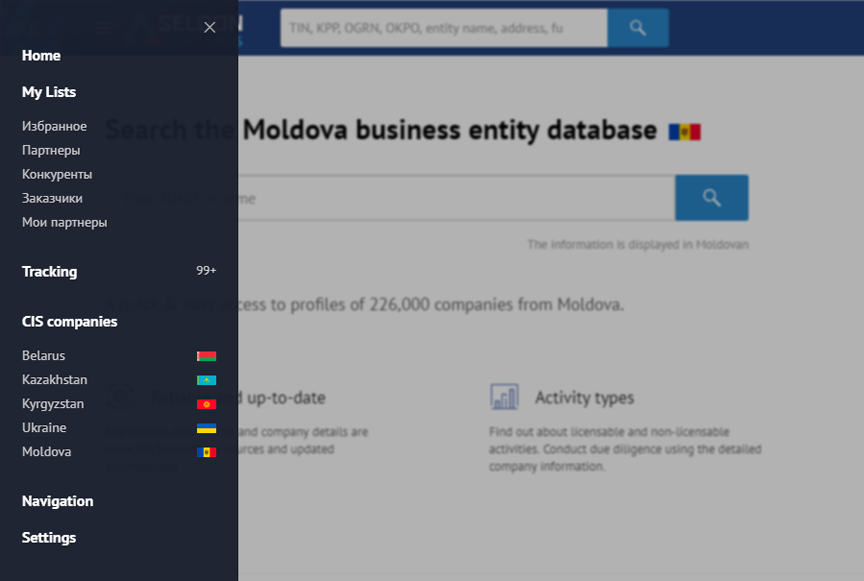
Task: Open the Home menu item
Action: [41, 56]
